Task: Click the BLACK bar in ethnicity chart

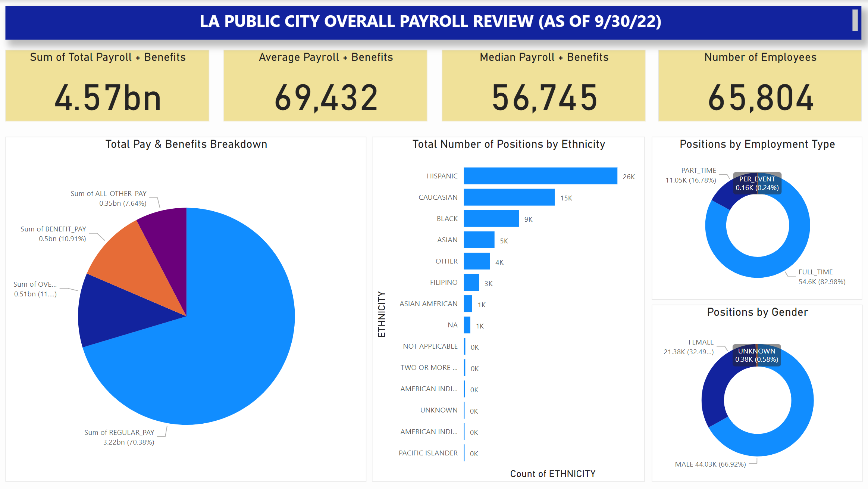Action: [x=491, y=218]
